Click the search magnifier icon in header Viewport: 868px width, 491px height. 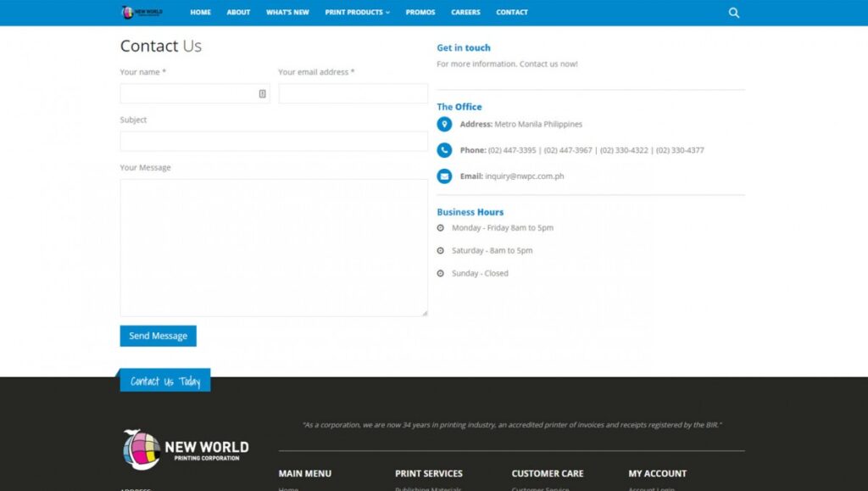(734, 13)
